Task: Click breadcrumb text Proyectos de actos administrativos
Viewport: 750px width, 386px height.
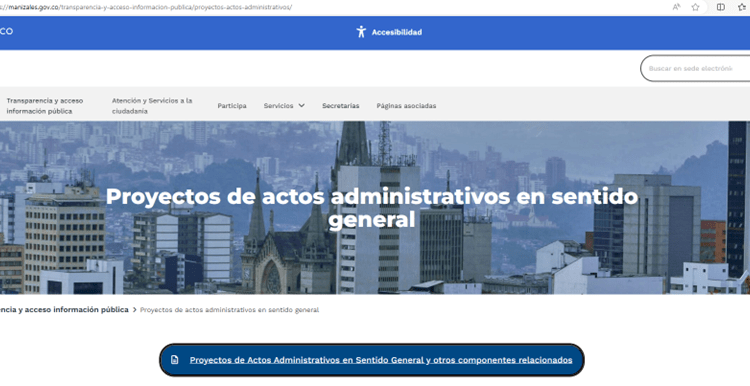Action: point(230,310)
